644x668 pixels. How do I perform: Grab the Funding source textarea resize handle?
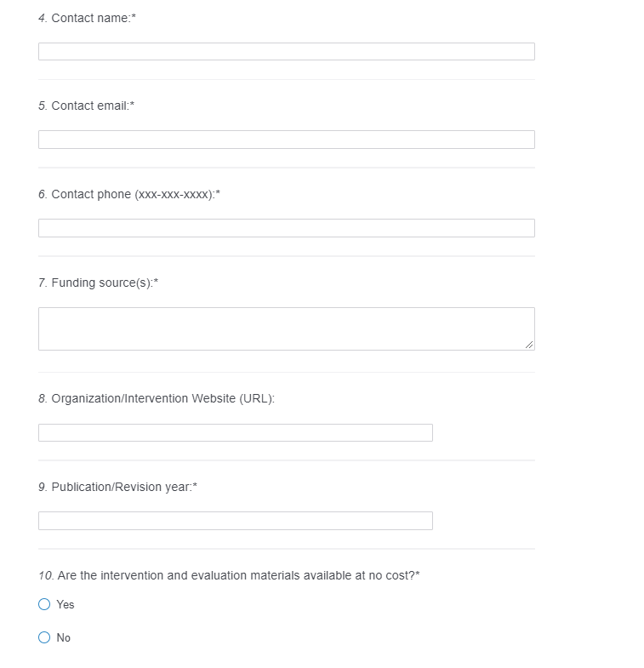pos(529,345)
